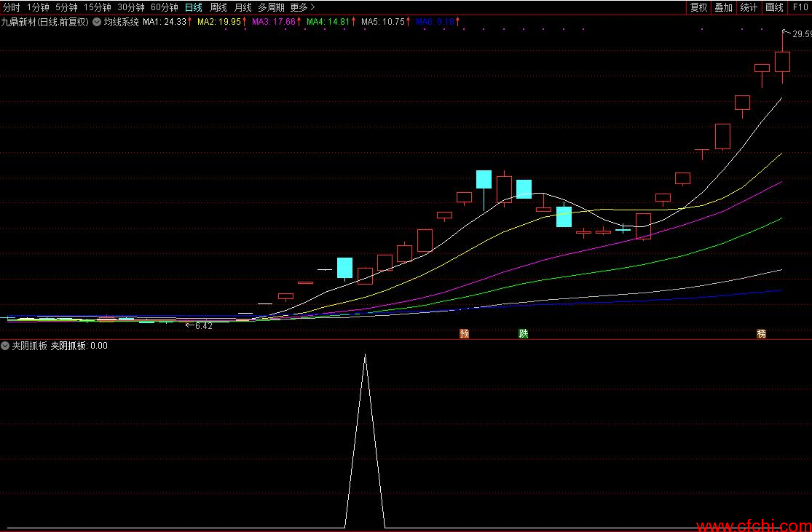Open the 统计 statistics button
The height and width of the screenshot is (532, 812).
coord(749,7)
